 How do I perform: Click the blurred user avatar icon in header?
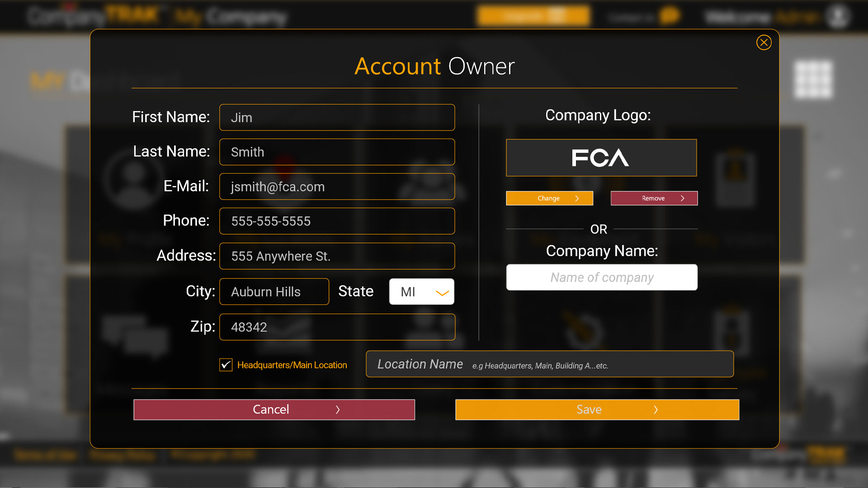click(x=838, y=17)
